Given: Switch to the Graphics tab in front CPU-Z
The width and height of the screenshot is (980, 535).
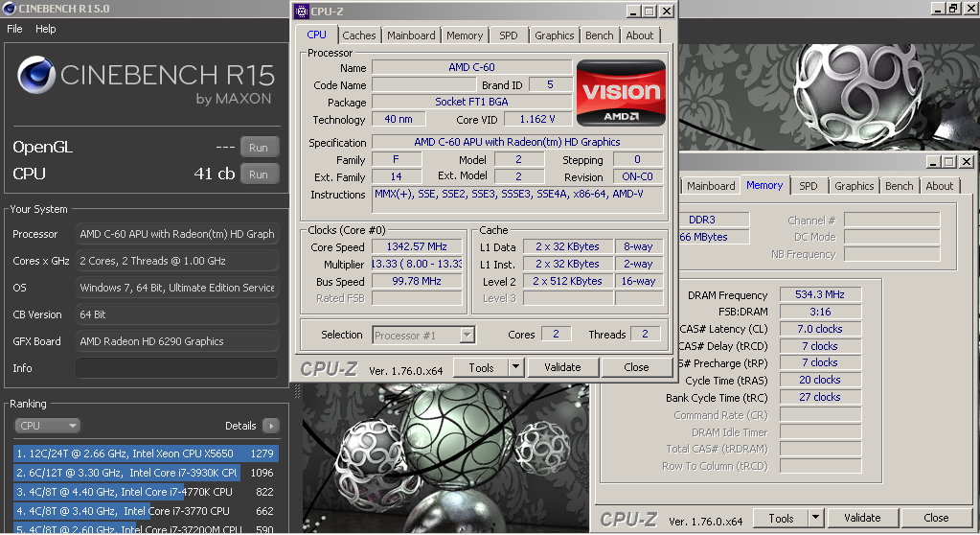Looking at the screenshot, I should tap(554, 35).
